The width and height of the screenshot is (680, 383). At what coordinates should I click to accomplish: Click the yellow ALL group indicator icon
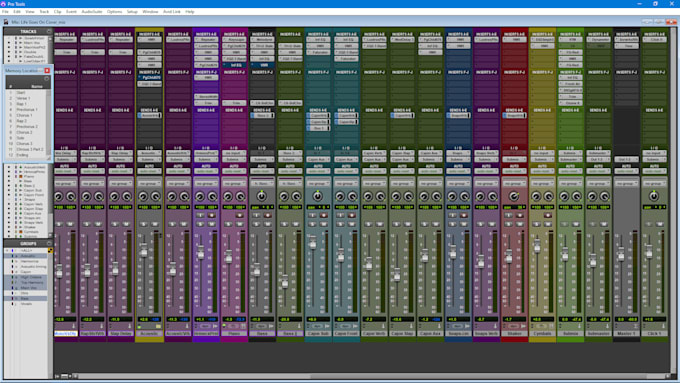coord(50,250)
